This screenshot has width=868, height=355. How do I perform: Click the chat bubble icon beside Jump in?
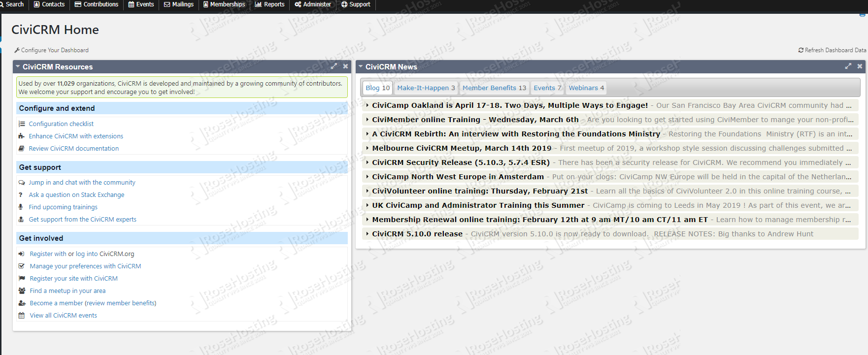coord(22,183)
